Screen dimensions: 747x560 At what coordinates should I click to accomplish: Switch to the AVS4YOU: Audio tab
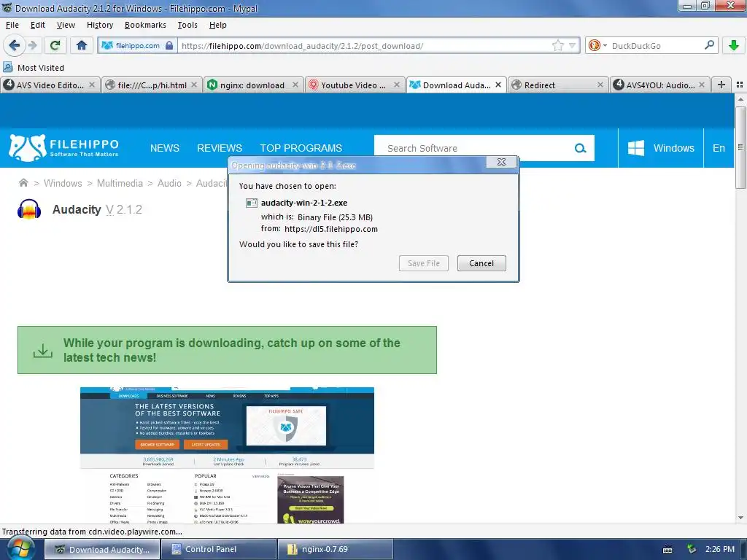659,85
